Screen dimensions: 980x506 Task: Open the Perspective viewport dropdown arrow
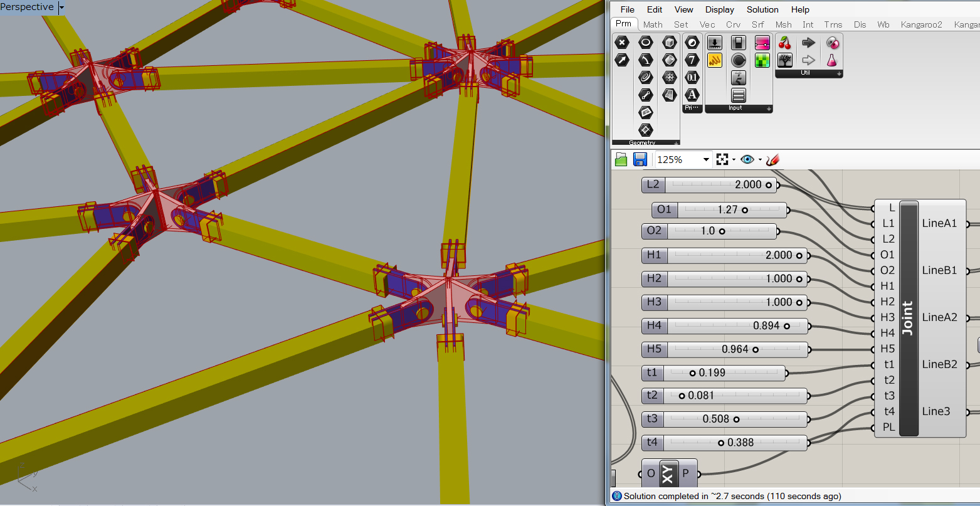[x=61, y=8]
